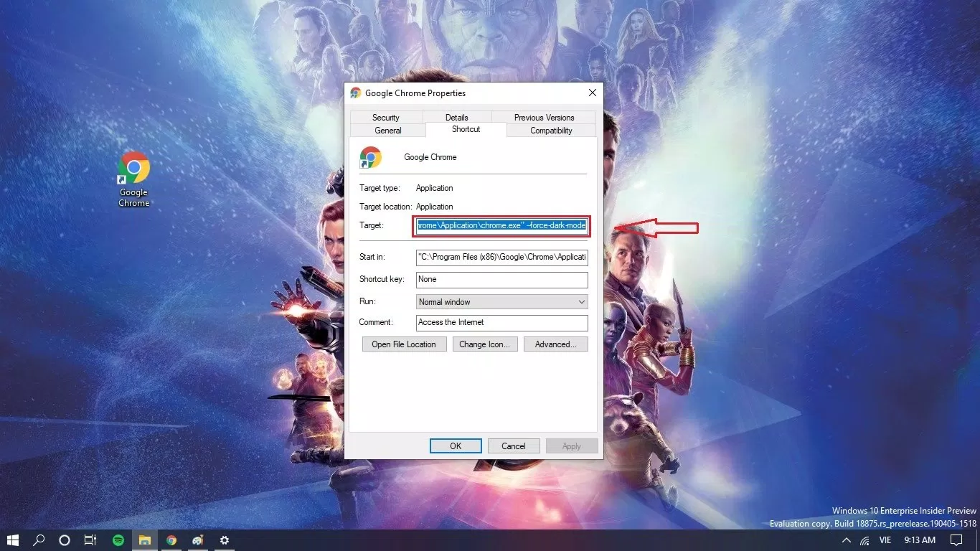Show hidden system tray icons

(847, 540)
